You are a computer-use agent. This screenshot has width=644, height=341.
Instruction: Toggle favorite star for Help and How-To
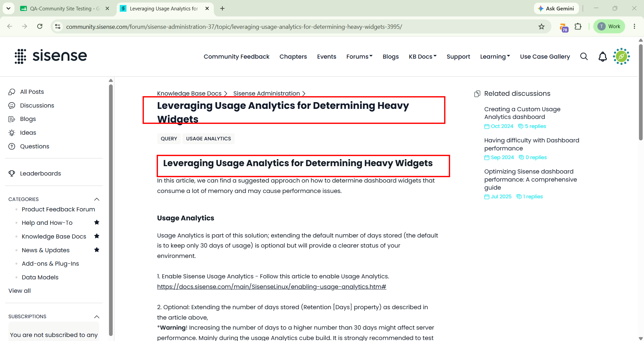point(97,222)
